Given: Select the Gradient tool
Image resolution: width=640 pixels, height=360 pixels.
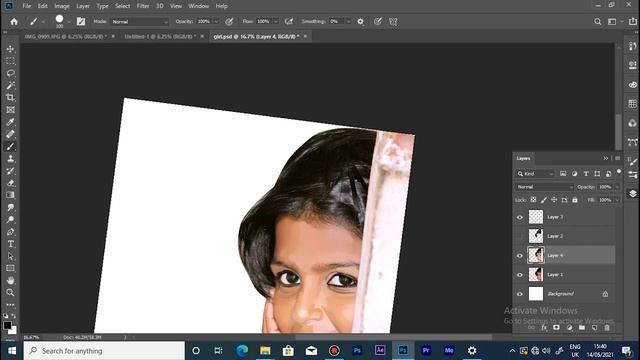Looking at the screenshot, I should coord(11,195).
